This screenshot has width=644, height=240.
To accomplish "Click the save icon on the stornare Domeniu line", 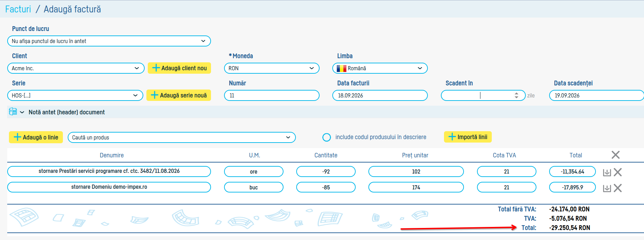I will pyautogui.click(x=607, y=188).
